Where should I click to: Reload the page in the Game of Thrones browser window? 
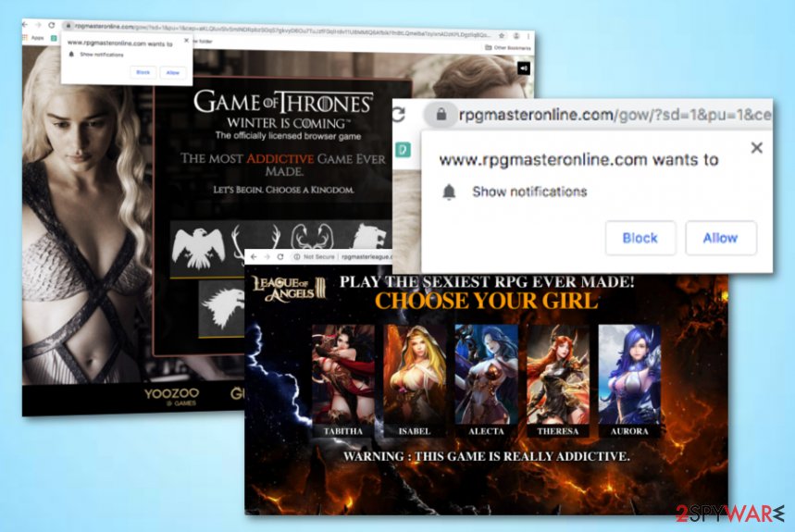[51, 25]
